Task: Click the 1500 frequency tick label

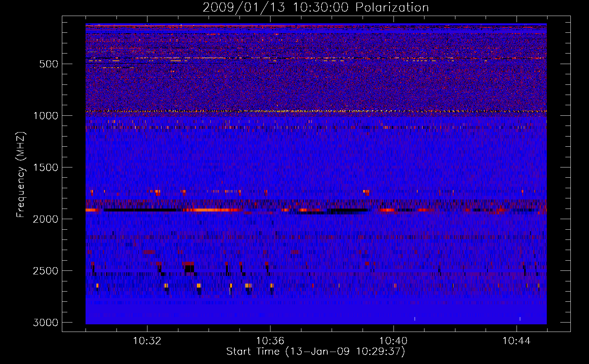Action: pyautogui.click(x=46, y=167)
